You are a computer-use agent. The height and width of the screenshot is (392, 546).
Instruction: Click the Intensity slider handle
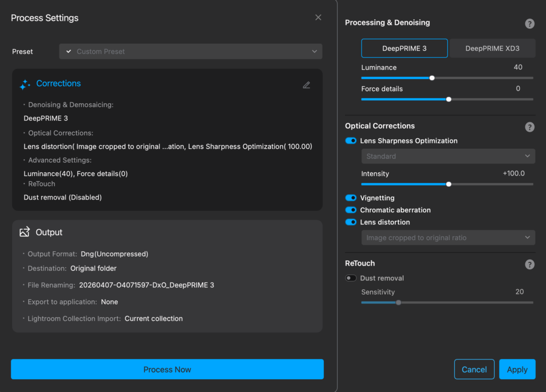tap(449, 185)
